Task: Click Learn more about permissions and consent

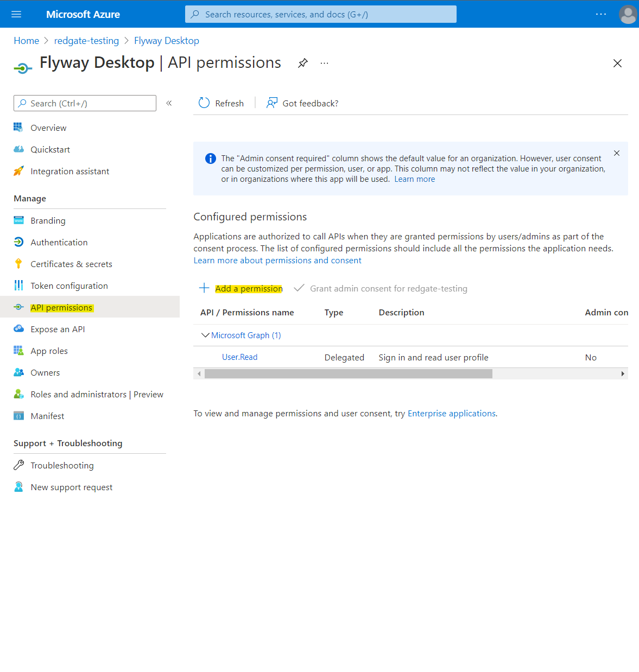Action: tap(277, 261)
